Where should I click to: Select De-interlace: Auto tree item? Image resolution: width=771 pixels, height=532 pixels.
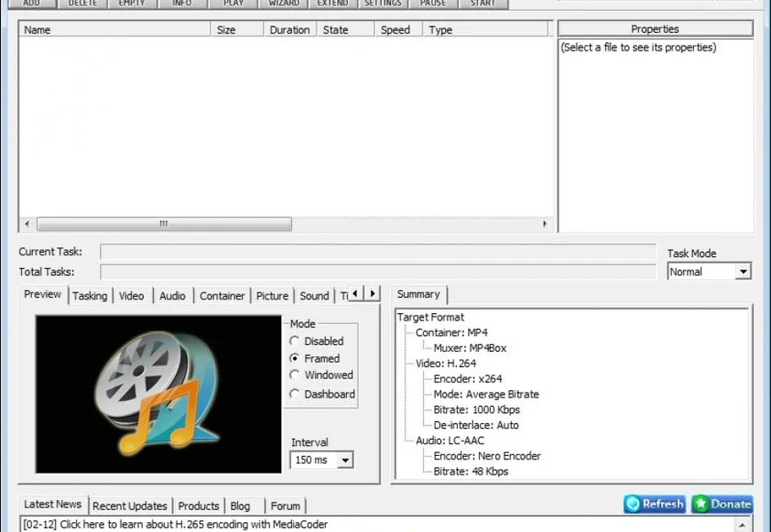[476, 425]
